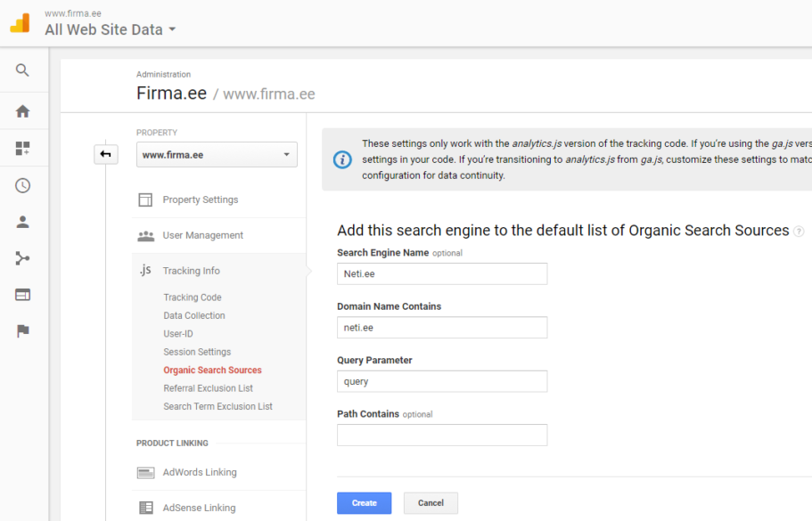The width and height of the screenshot is (812, 521).
Task: Cancel the search engine form
Action: click(431, 502)
